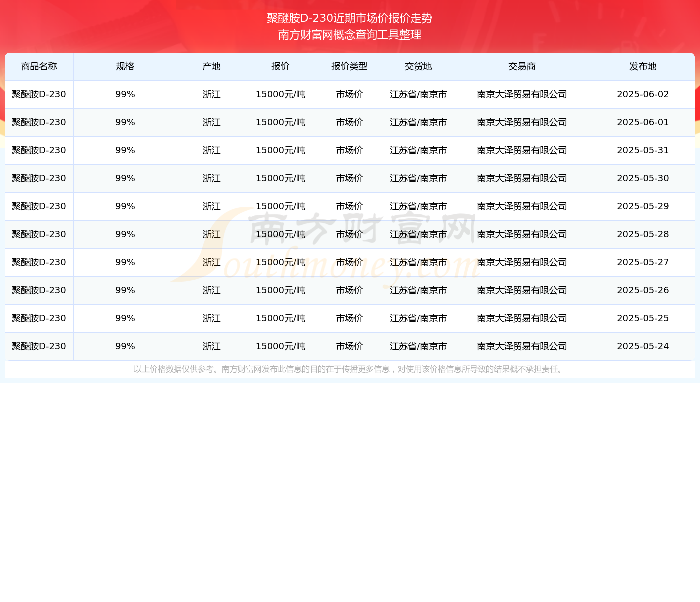The height and width of the screenshot is (602, 700).
Task: Click 99% spec in 2025-05-25 row
Action: point(125,318)
